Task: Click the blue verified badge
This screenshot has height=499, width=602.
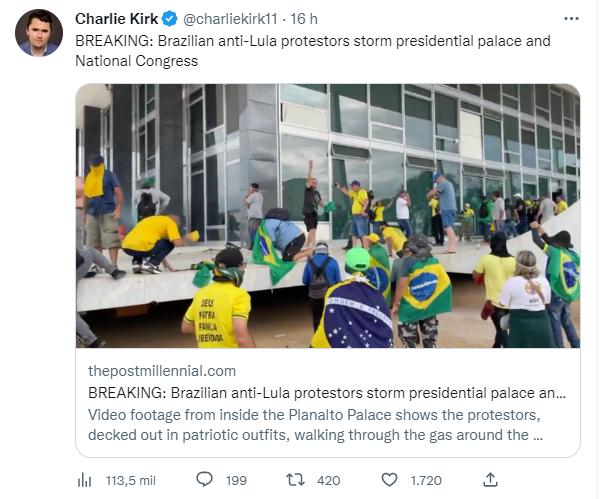Action: (x=171, y=19)
